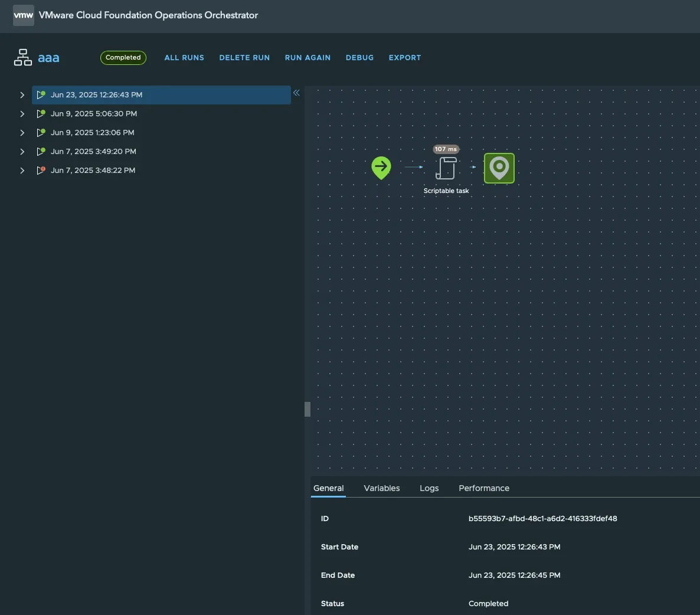
Task: Click the 107 ms duration badge
Action: (446, 149)
